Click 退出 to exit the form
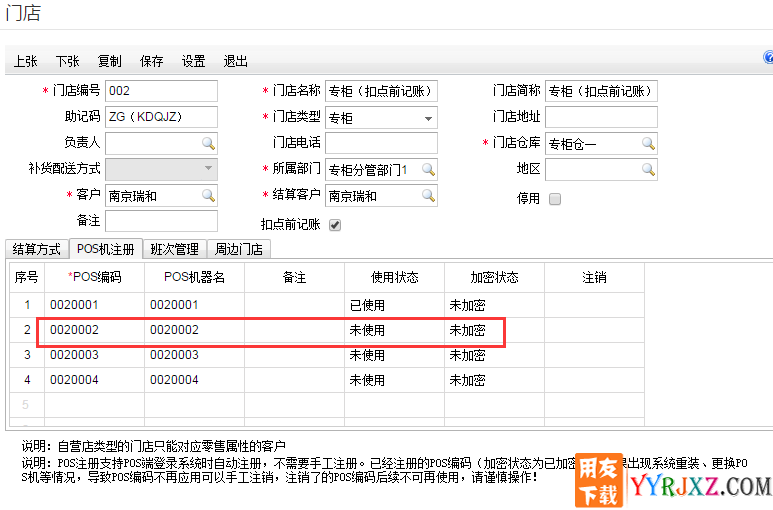 tap(235, 61)
